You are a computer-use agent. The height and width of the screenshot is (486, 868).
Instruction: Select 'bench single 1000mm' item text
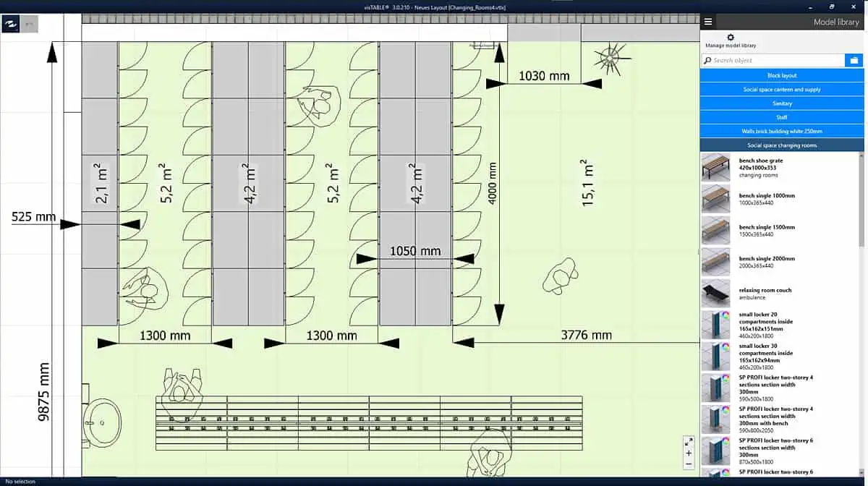[767, 195]
